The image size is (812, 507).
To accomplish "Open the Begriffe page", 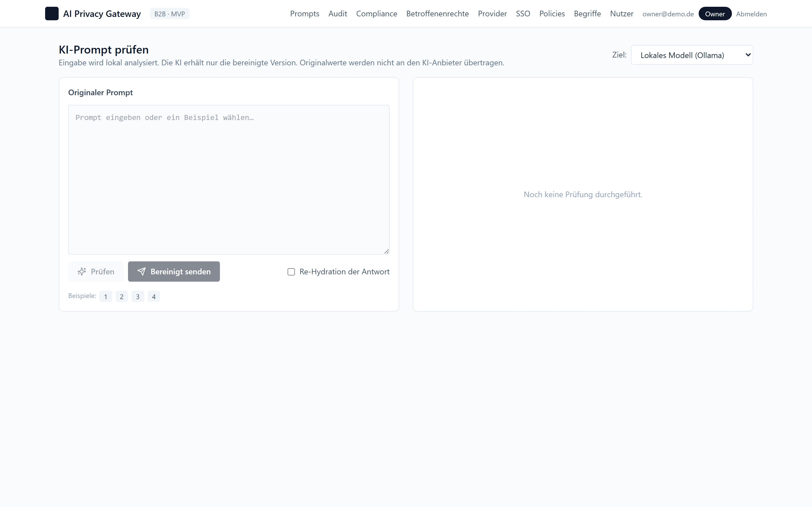I will [x=587, y=14].
